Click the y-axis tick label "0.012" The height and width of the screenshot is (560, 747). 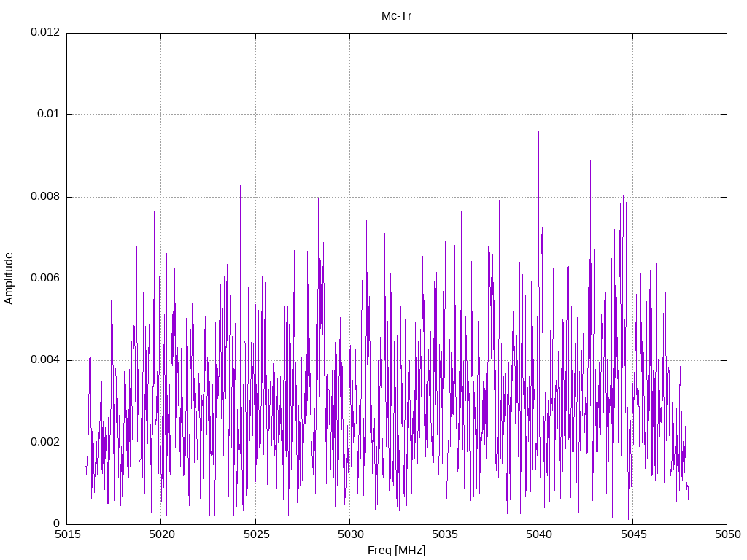pyautogui.click(x=45, y=32)
